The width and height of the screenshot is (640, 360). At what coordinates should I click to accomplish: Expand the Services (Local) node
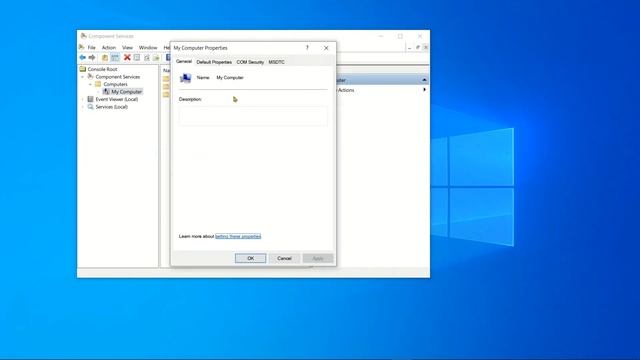point(83,107)
